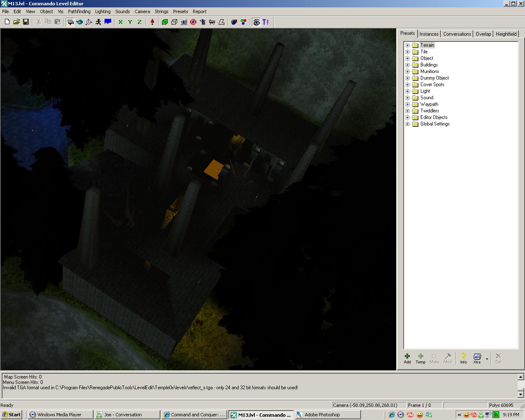
Task: Click the Add preset button
Action: pos(407,358)
